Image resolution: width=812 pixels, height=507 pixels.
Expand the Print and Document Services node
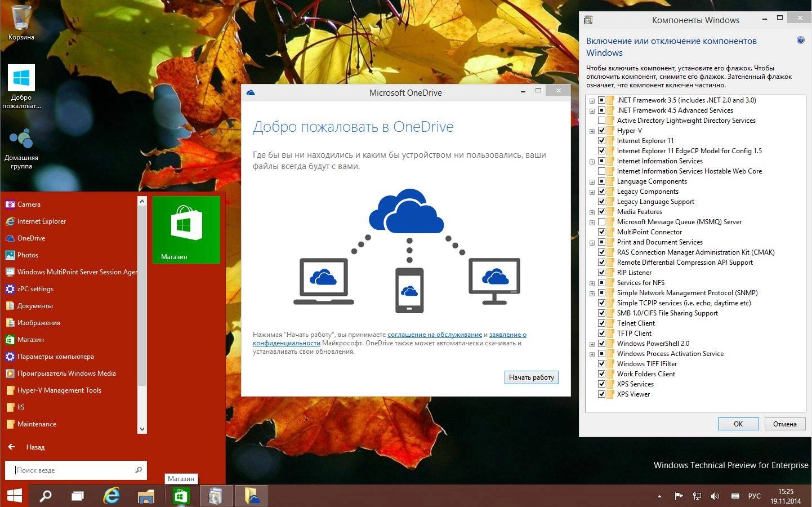pyautogui.click(x=592, y=243)
